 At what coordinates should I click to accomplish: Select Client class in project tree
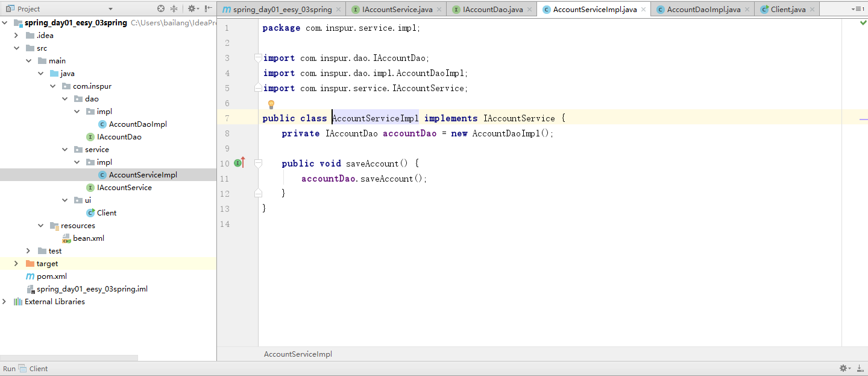(107, 213)
